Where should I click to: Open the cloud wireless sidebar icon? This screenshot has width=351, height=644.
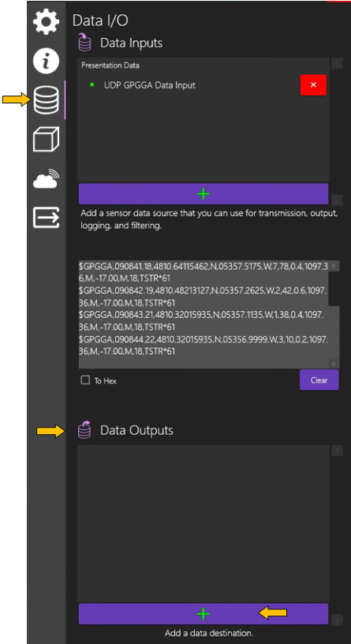pos(46,178)
